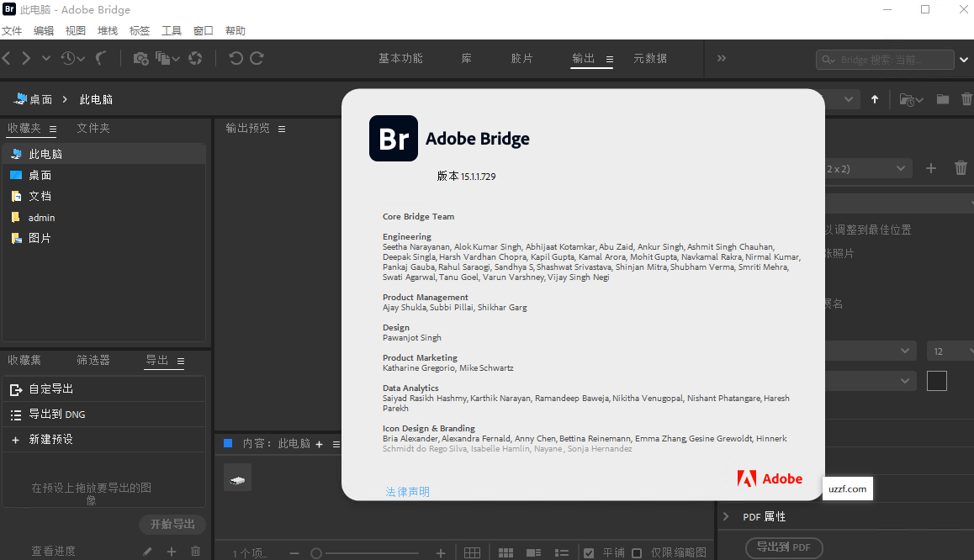Switch to list view in status bar

coord(561,552)
